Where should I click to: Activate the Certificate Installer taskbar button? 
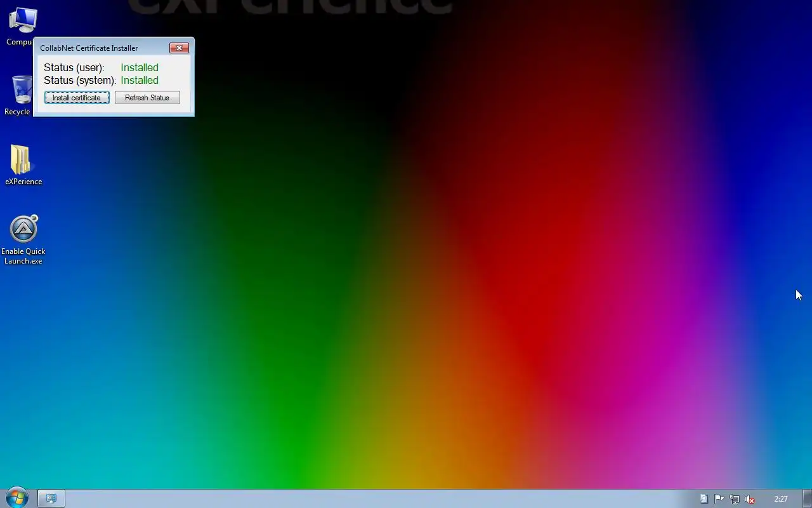[x=51, y=498]
